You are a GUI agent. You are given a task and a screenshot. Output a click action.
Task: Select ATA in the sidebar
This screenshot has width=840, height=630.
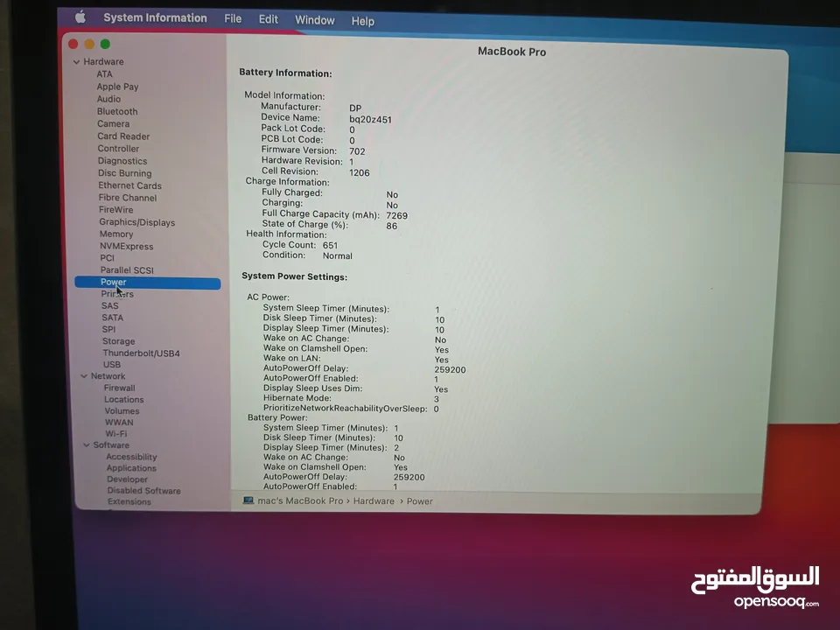pos(104,73)
